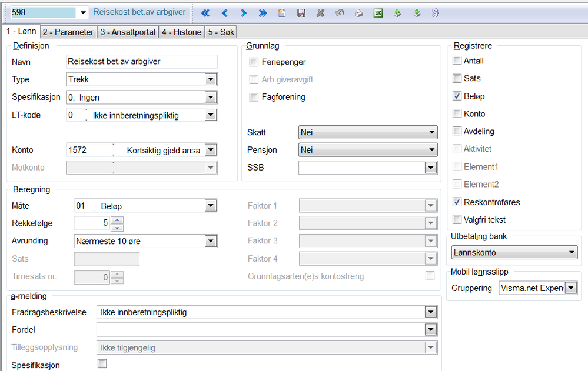Viewport: 588px width, 371px height.
Task: Go to the next record
Action: click(243, 13)
